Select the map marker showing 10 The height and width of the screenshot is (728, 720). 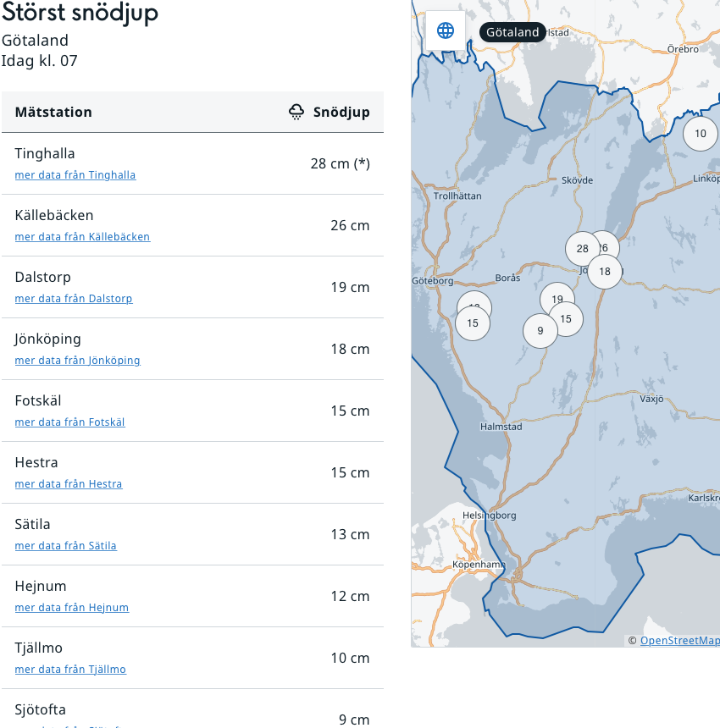point(701,134)
